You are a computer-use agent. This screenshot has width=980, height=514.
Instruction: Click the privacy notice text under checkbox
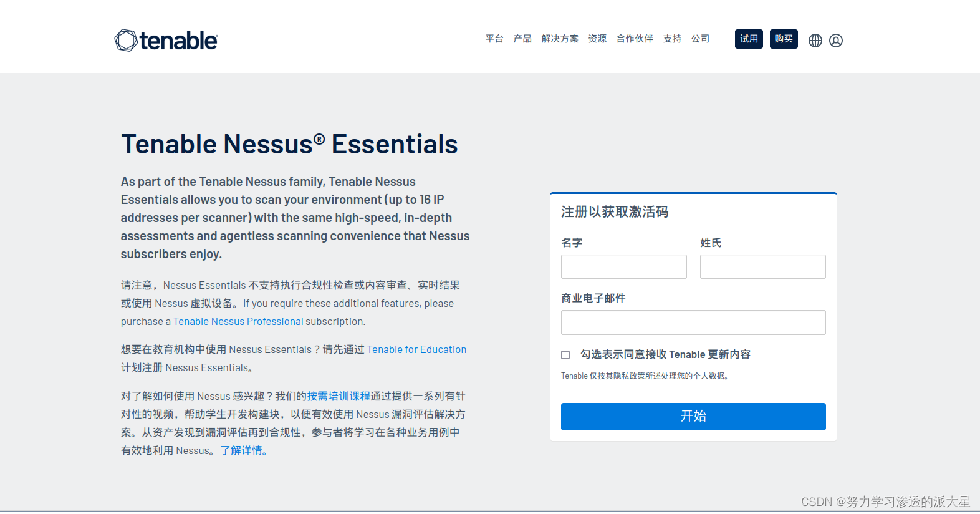(645, 376)
